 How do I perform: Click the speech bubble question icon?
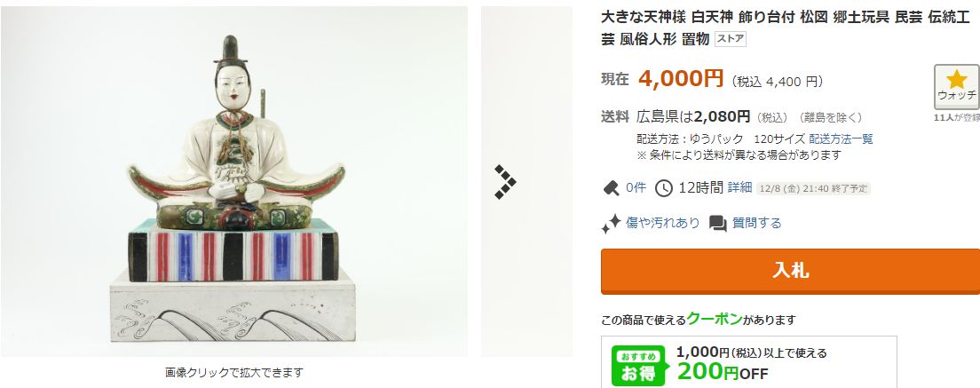718,224
